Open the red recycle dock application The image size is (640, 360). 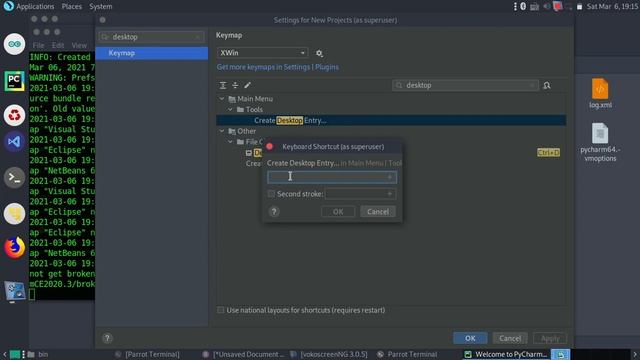(x=14, y=115)
